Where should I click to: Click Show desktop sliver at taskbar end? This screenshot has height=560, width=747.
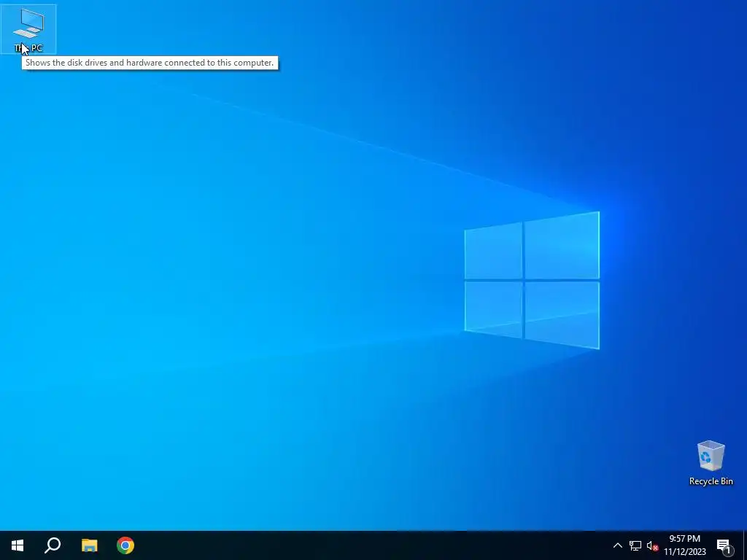pos(745,545)
